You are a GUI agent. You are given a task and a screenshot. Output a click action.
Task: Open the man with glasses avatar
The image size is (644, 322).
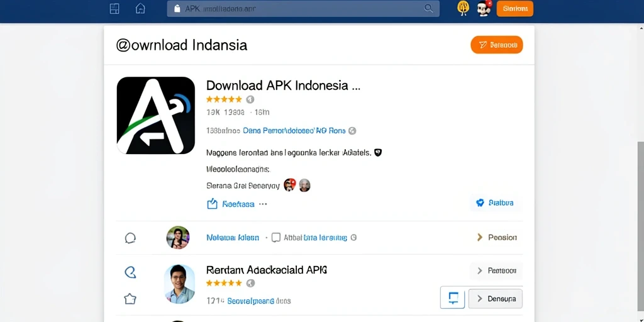coord(179,284)
